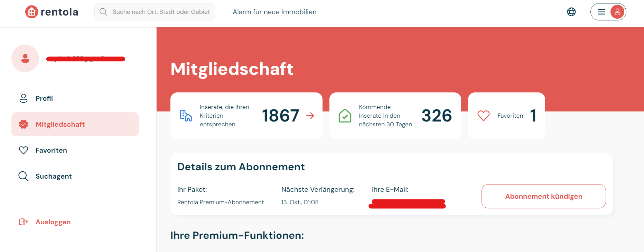Screen dimensions: 644x252
Task: Open Alarm für neue Immobilien link
Action: (274, 12)
